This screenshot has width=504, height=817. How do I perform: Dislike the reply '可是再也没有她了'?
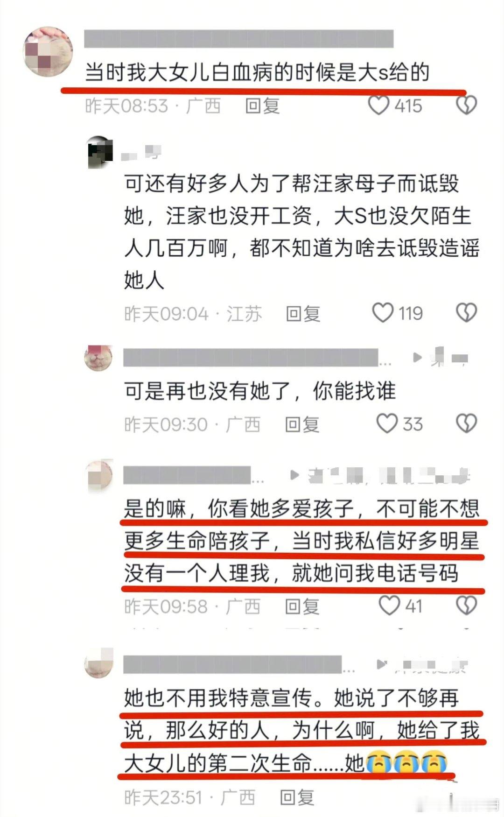tap(466, 424)
